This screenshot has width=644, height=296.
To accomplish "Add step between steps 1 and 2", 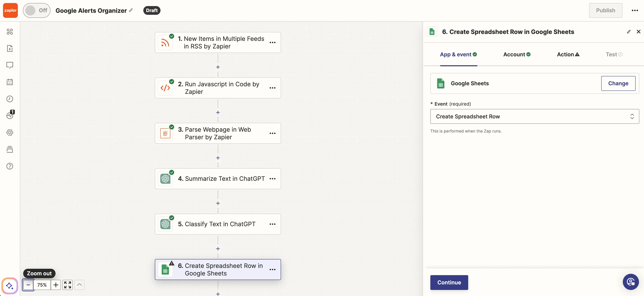I will click(218, 67).
